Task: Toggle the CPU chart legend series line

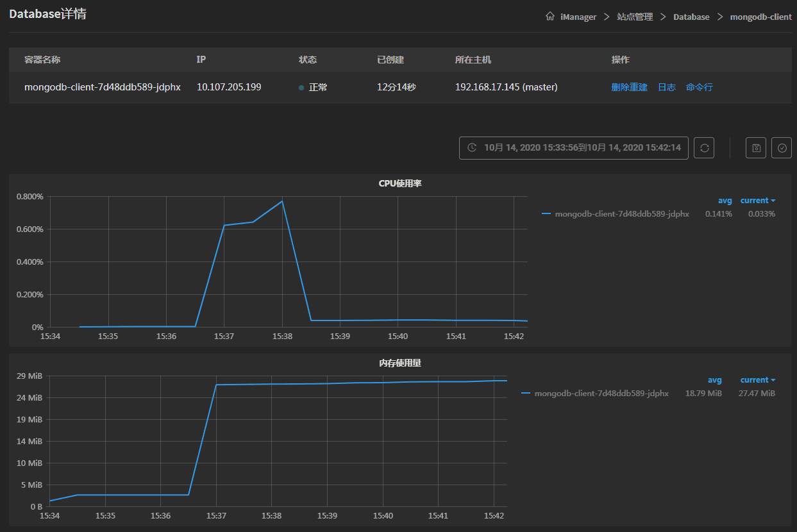Action: tap(546, 214)
